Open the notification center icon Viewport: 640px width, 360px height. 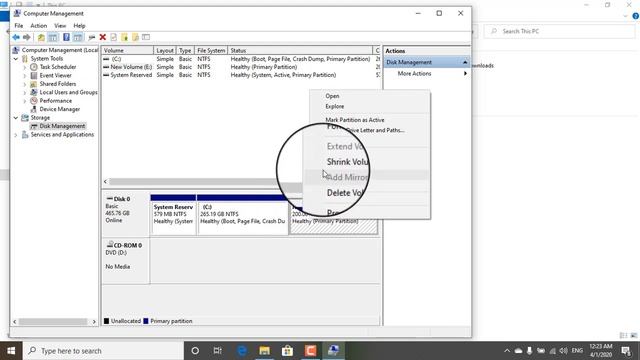click(626, 351)
